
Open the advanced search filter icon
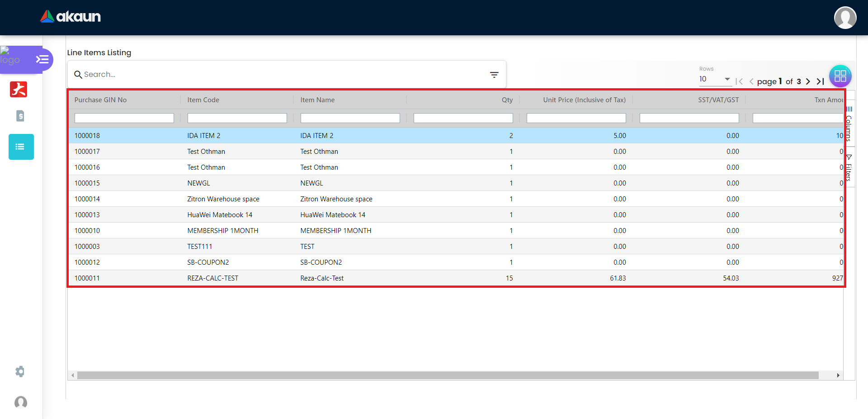coord(494,75)
